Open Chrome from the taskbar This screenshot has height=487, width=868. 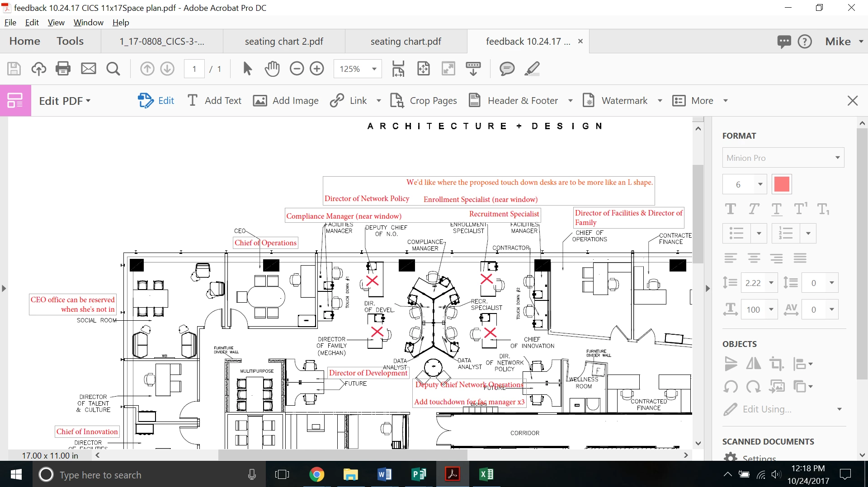316,474
